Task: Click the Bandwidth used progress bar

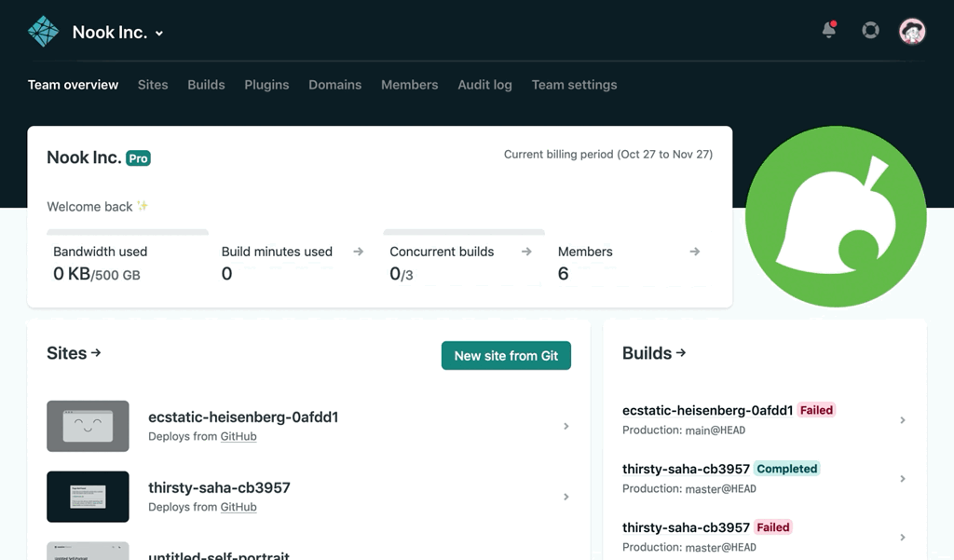Action: [128, 231]
